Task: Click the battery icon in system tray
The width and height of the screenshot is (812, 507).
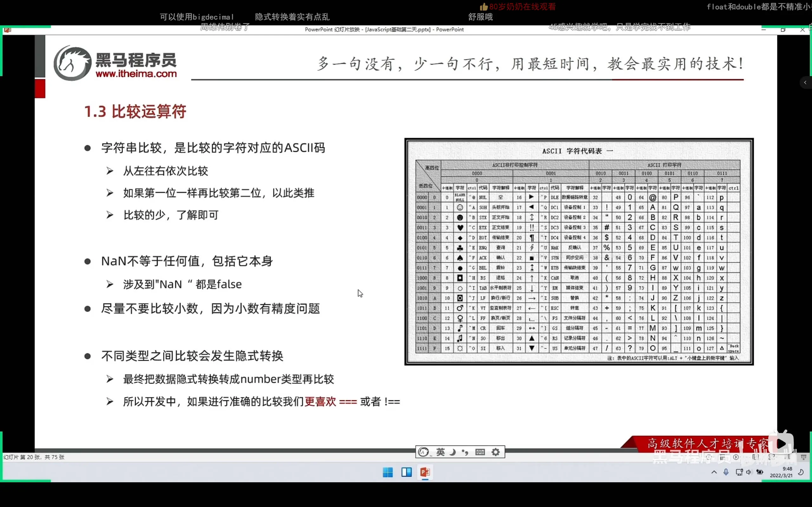Action: click(x=760, y=472)
